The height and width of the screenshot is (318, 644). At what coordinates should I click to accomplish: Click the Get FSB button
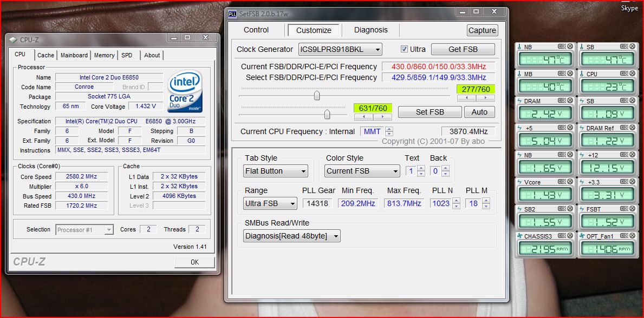point(463,49)
